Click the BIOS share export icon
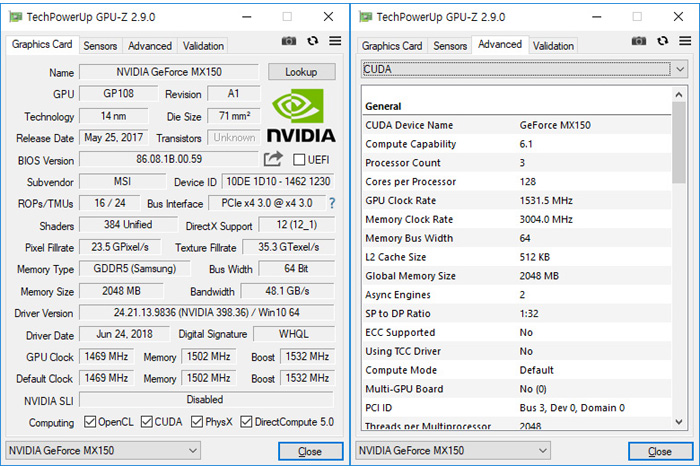 [273, 159]
